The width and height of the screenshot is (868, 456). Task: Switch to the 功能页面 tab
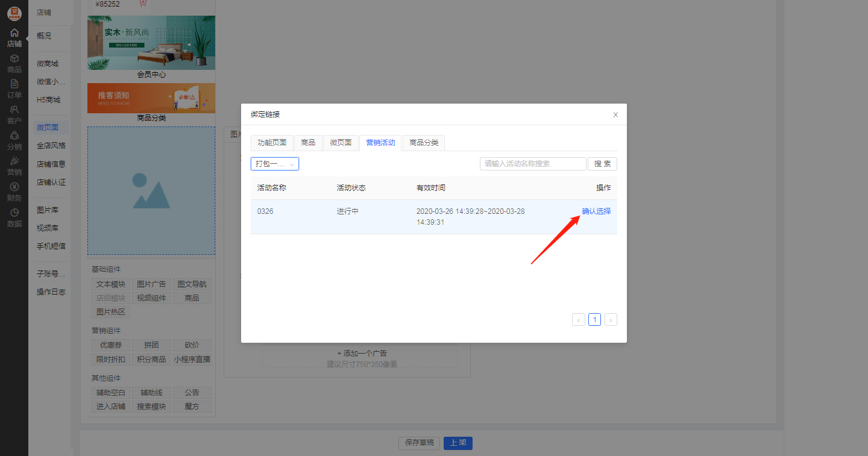click(x=272, y=143)
